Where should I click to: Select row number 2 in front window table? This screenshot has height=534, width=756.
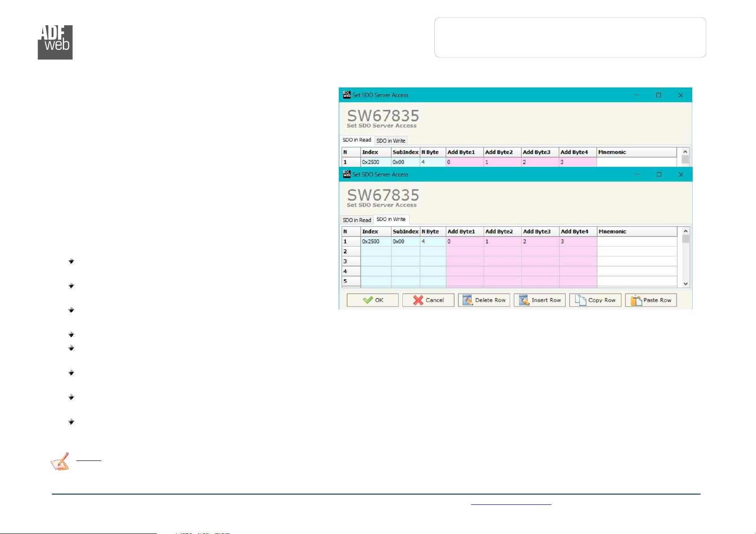(351, 251)
